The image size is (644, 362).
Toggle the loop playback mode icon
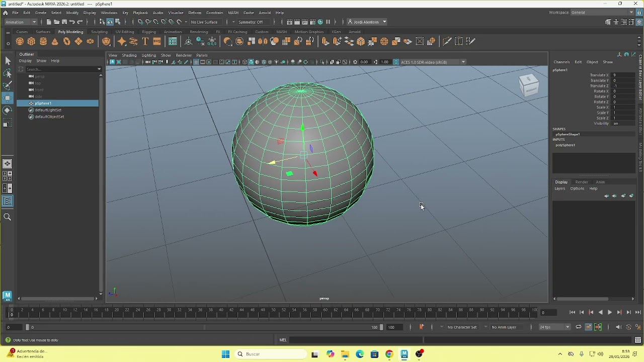coord(578,327)
